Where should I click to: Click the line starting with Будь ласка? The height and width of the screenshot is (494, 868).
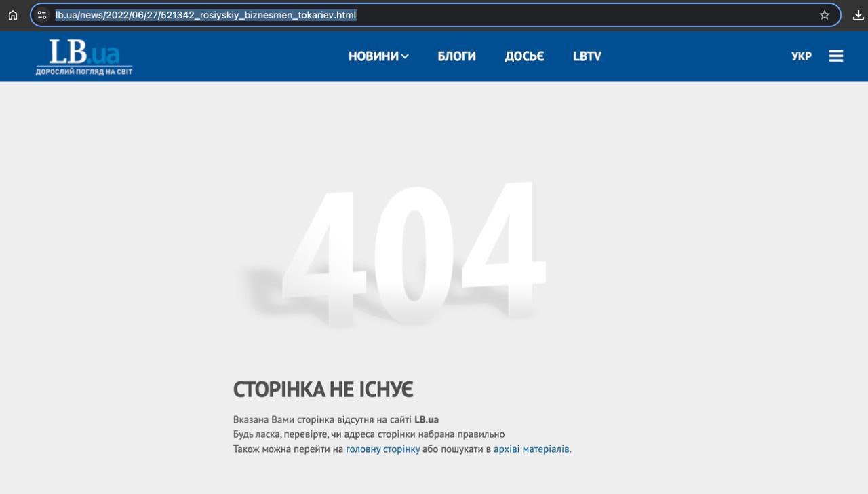[369, 434]
